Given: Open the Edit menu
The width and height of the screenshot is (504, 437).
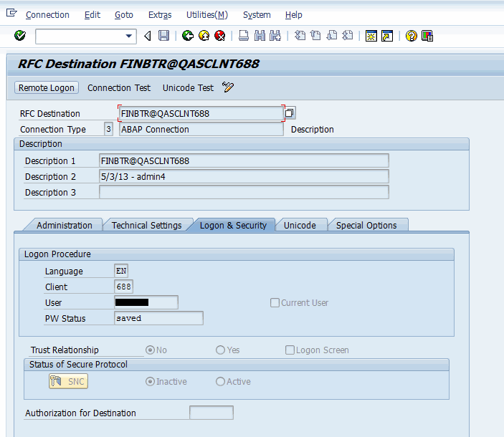Looking at the screenshot, I should 92,15.
